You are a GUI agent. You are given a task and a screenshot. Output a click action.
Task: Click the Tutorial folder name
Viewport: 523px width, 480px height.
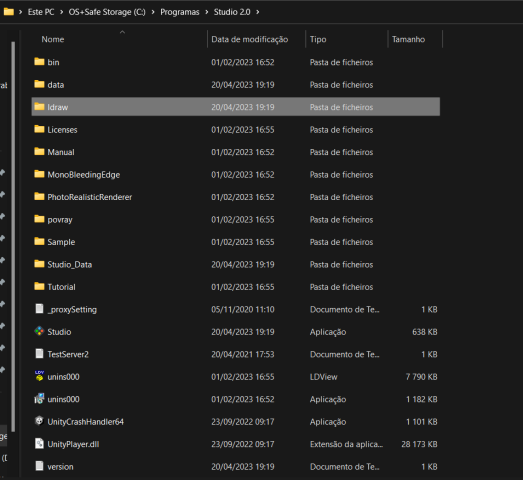point(61,287)
